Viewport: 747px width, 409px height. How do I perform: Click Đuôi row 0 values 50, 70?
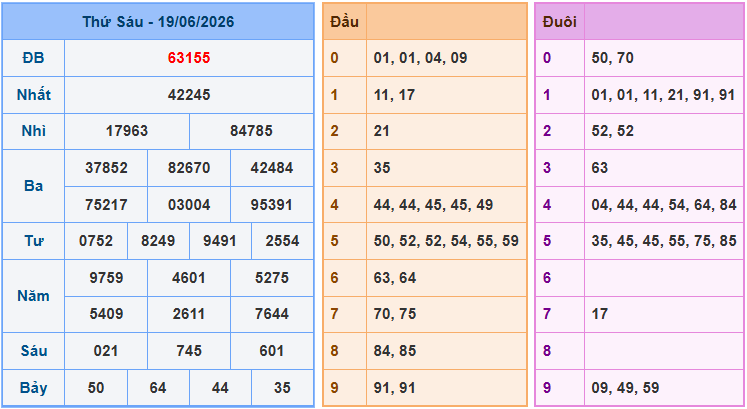(613, 58)
